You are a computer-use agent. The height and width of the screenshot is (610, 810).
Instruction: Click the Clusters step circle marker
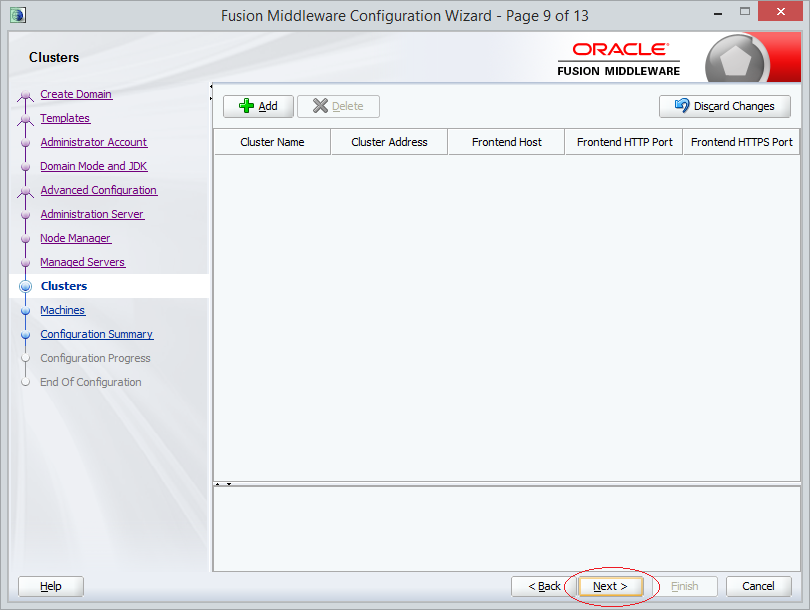[x=25, y=286]
